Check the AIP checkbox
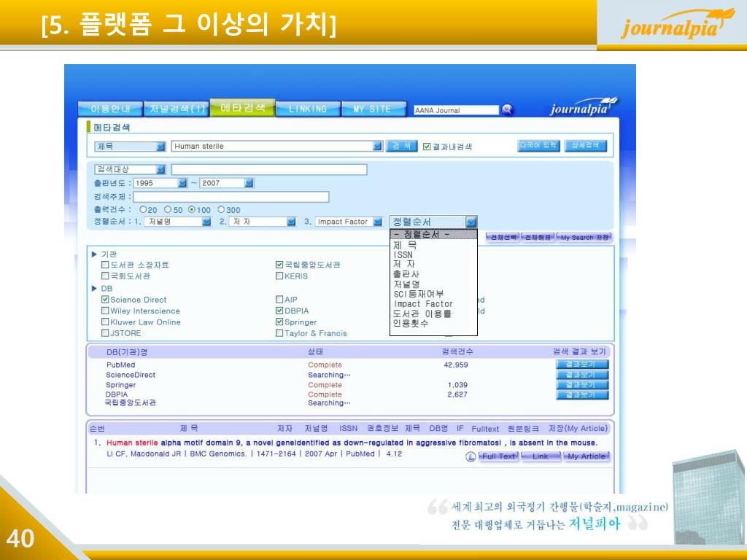Viewport: 747px width, 560px height. [x=279, y=300]
